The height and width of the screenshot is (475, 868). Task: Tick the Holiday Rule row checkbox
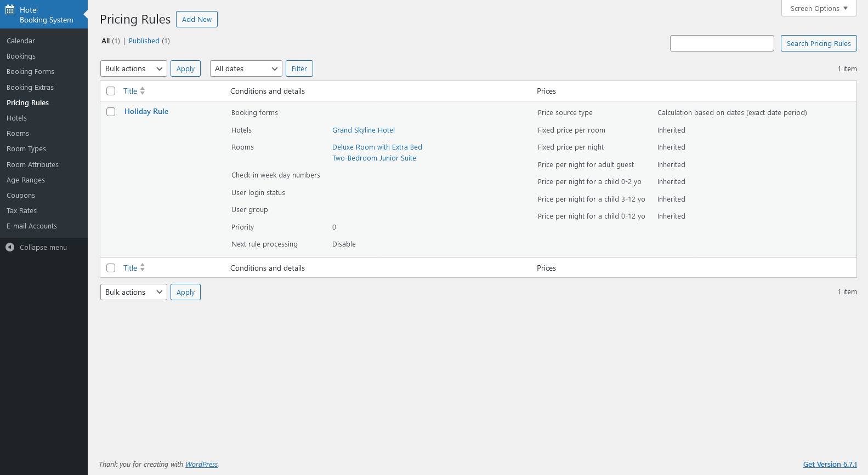tap(111, 112)
